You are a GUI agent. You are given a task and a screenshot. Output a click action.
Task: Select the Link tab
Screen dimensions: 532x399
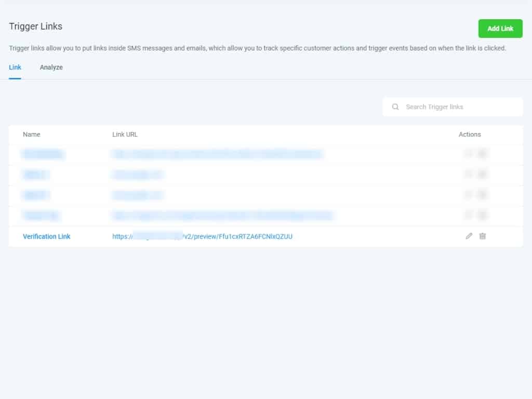[15, 68]
